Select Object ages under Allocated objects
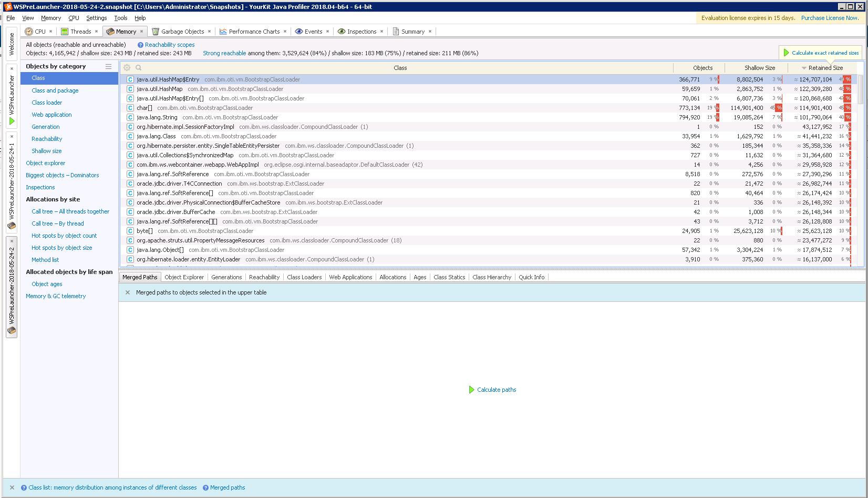This screenshot has width=868, height=498. click(47, 283)
